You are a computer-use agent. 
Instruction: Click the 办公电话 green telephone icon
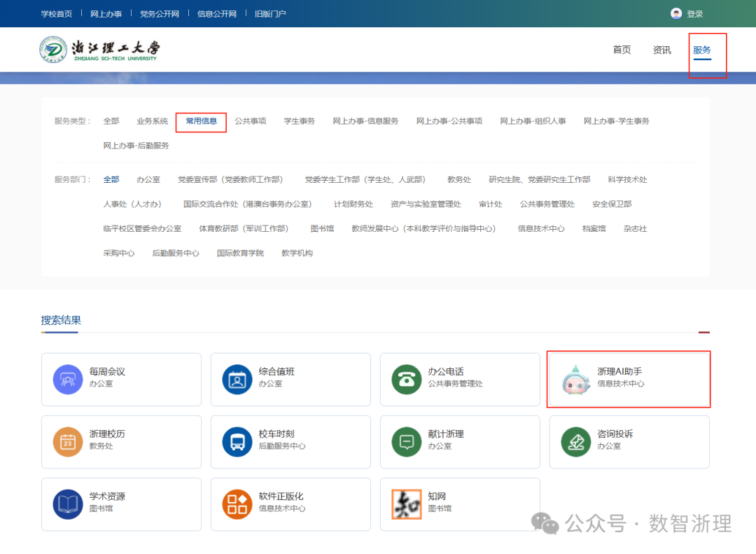click(407, 380)
